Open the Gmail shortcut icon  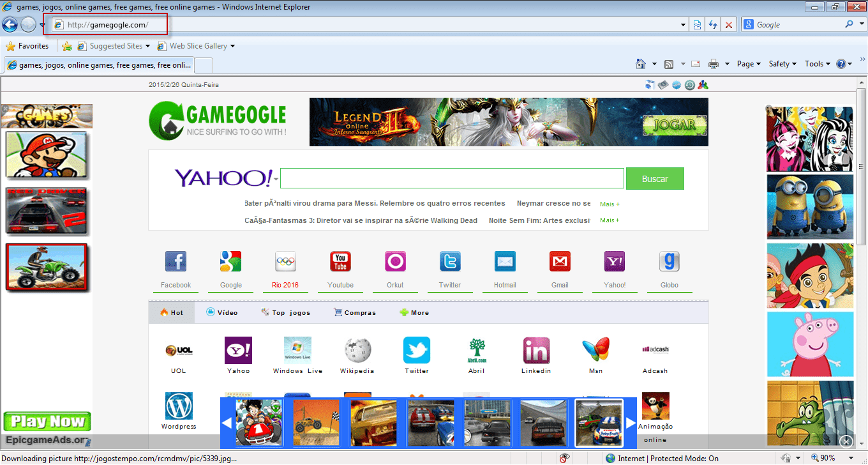(x=560, y=261)
